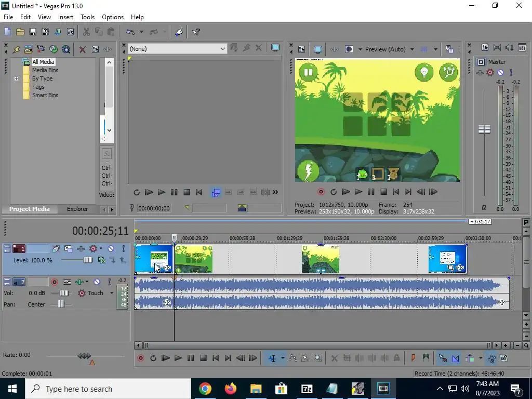This screenshot has height=399, width=532.
Task: Click the Capture Video camera icon
Action: point(41,49)
